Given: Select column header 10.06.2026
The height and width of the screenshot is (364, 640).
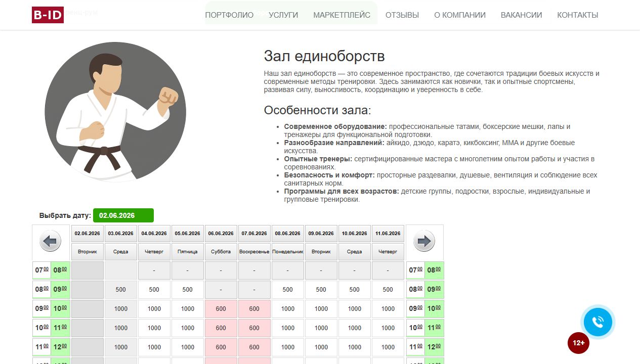Looking at the screenshot, I should click(355, 234).
